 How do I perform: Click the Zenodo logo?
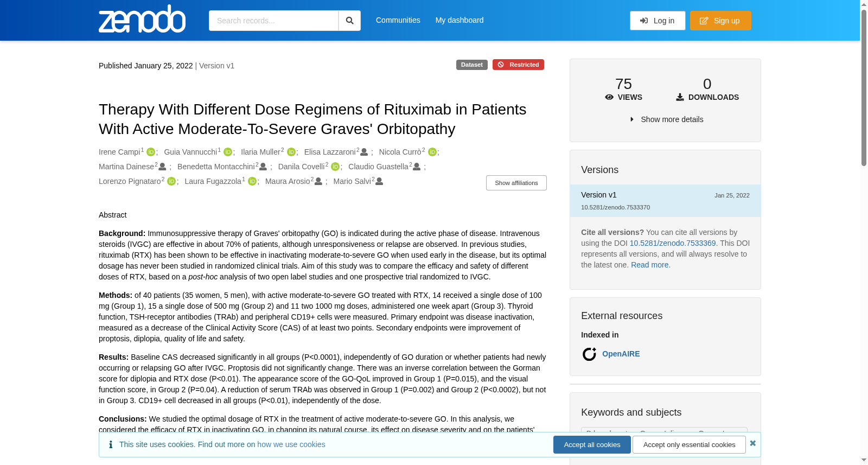coord(142,19)
